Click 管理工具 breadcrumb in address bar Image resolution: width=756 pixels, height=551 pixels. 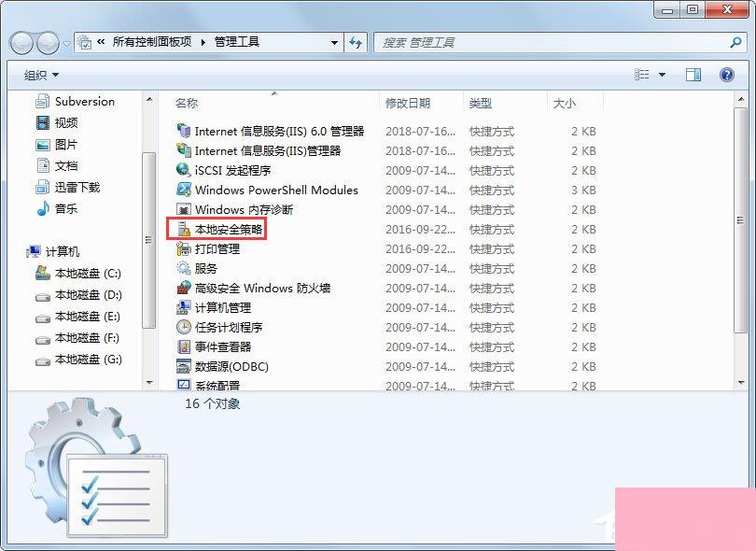pyautogui.click(x=237, y=42)
